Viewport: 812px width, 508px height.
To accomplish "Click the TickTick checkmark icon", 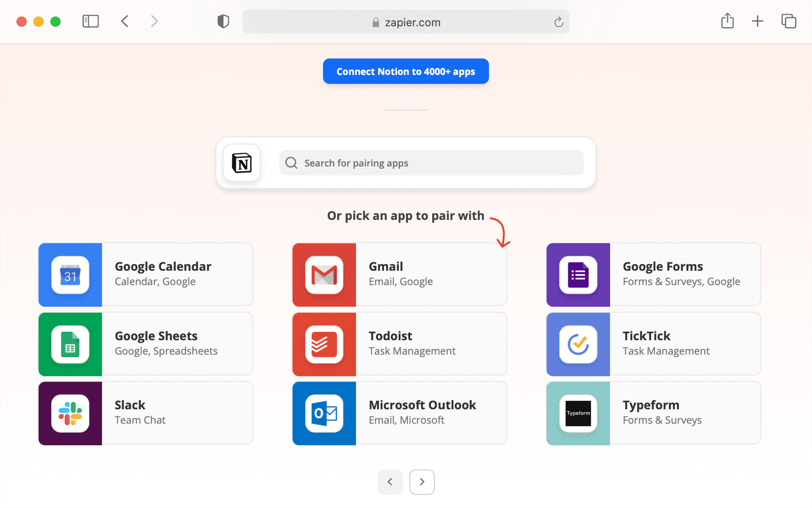I will click(578, 344).
